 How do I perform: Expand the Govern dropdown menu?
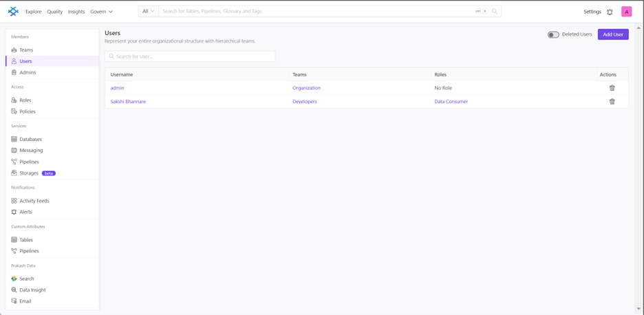tap(101, 12)
